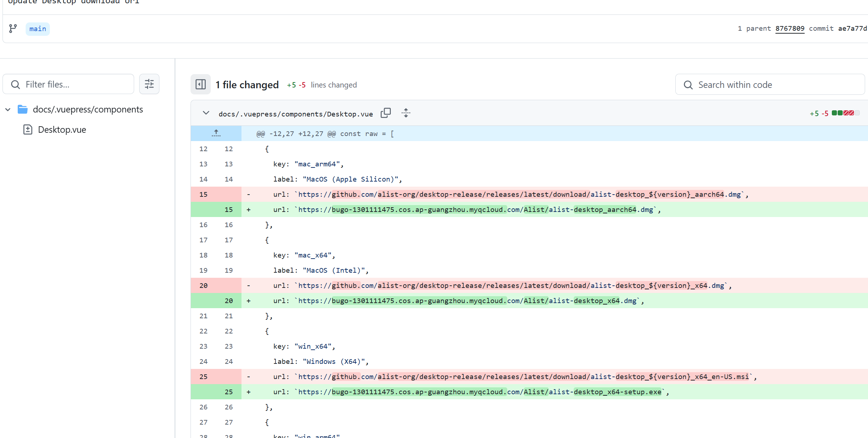
Task: Select deleted line 15 number
Action: [204, 194]
